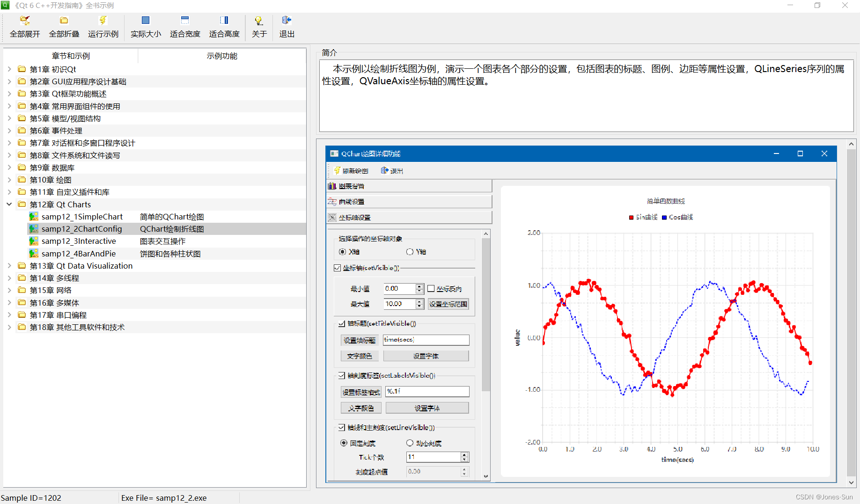
Task: Open the 关于 about dialog
Action: (259, 20)
